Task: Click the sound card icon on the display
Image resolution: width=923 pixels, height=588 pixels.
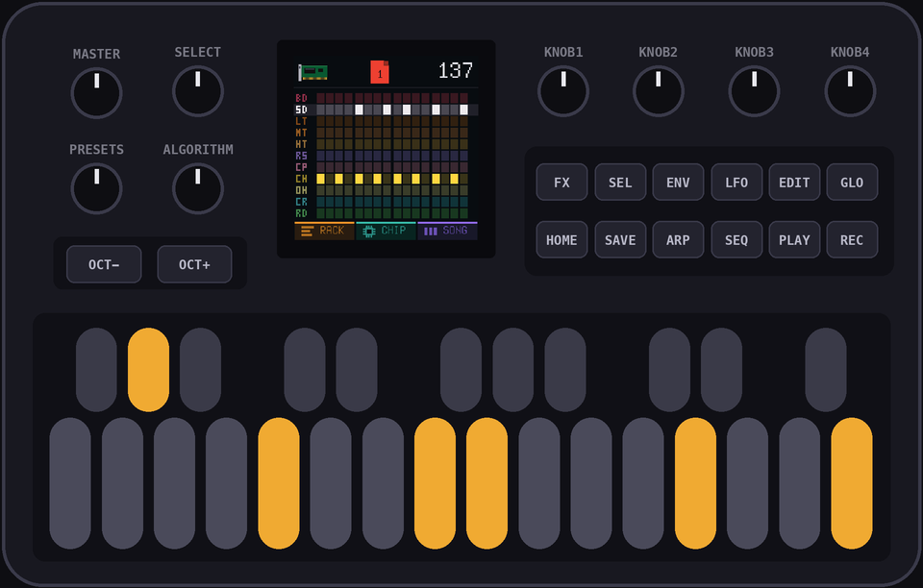Action: [312, 72]
